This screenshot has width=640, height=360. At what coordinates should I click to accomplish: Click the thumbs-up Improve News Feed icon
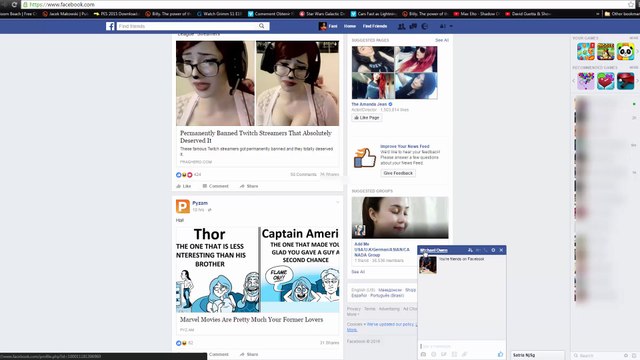coord(364,158)
